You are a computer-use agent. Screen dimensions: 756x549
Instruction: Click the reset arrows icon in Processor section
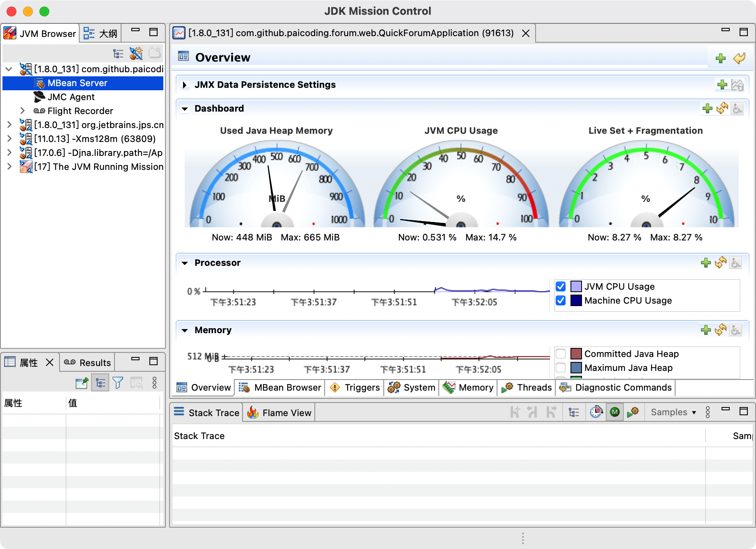[721, 263]
